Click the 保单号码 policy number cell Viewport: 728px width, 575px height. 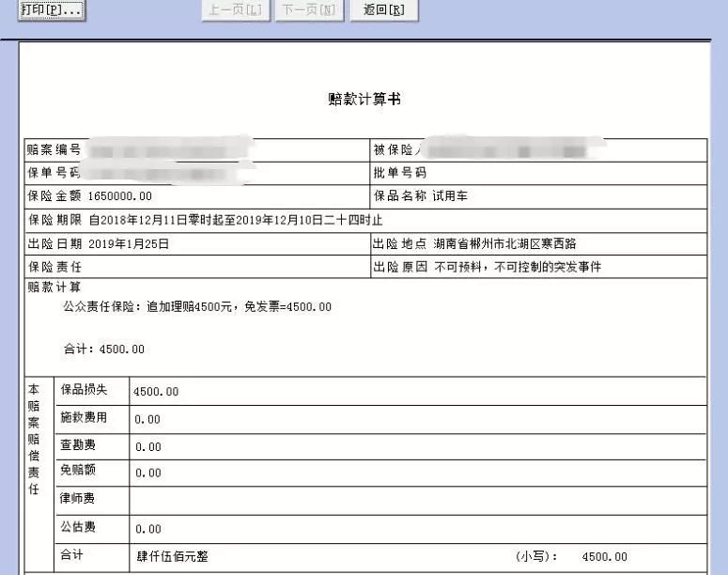[x=197, y=174]
